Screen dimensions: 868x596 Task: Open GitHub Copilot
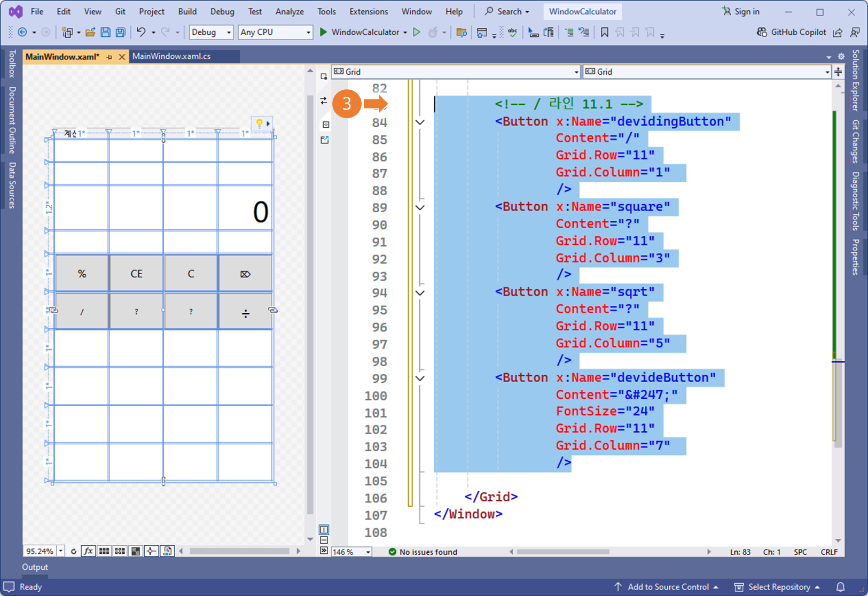coord(792,32)
